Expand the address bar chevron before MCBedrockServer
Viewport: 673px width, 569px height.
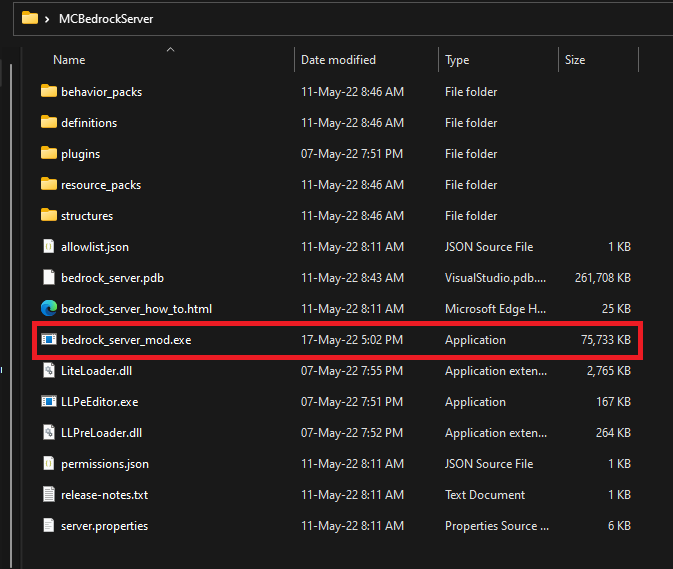click(47, 19)
